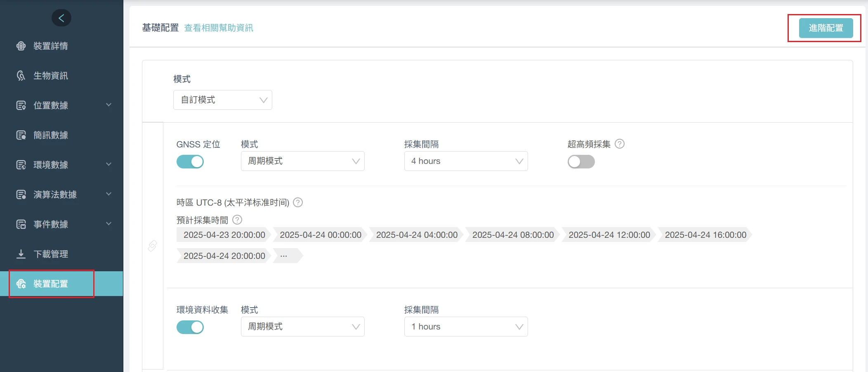Enable the 超高頻採集 switch
Viewport: 868px width, 372px height.
pyautogui.click(x=581, y=161)
